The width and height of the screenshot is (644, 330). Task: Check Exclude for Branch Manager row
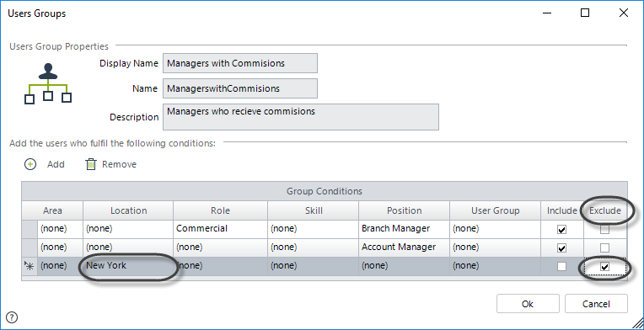tap(604, 230)
